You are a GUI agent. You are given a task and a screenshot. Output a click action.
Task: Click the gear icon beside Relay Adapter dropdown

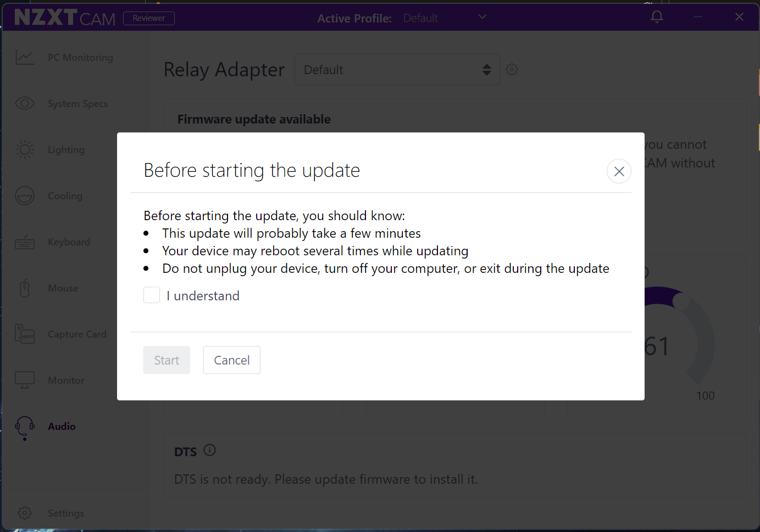coord(512,70)
